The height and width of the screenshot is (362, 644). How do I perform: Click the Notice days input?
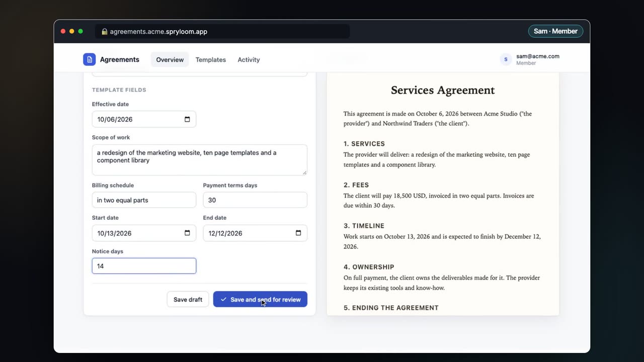point(144,266)
